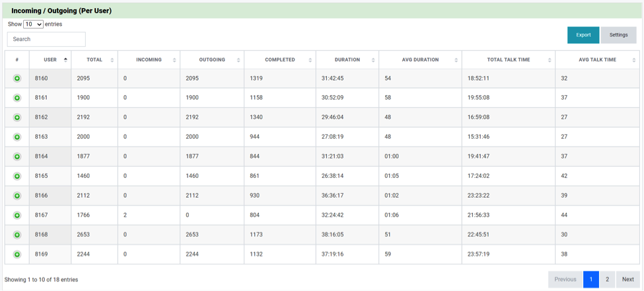The width and height of the screenshot is (644, 291).
Task: Select page 1 in pagination
Action: (x=590, y=279)
